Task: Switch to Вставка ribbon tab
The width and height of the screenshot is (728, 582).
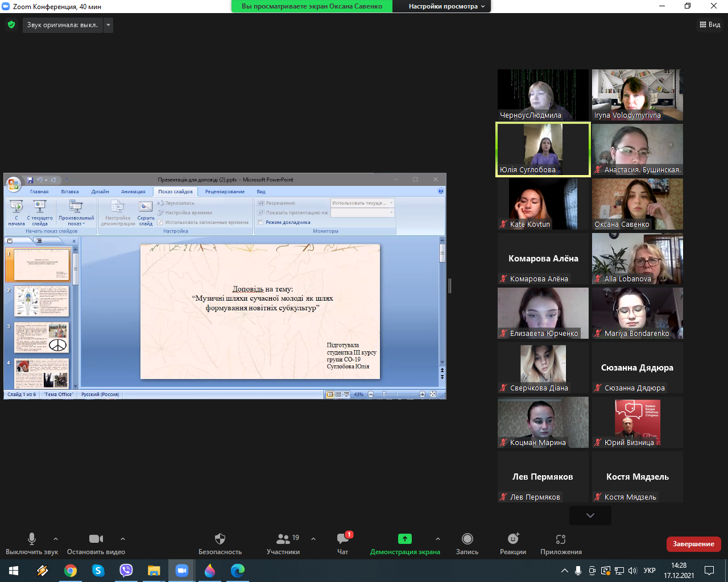Action: tap(70, 192)
